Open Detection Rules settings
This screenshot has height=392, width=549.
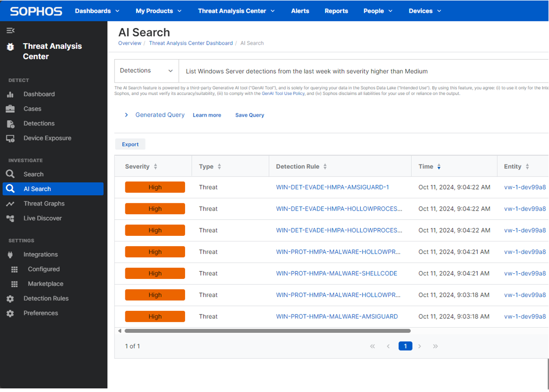[46, 298]
